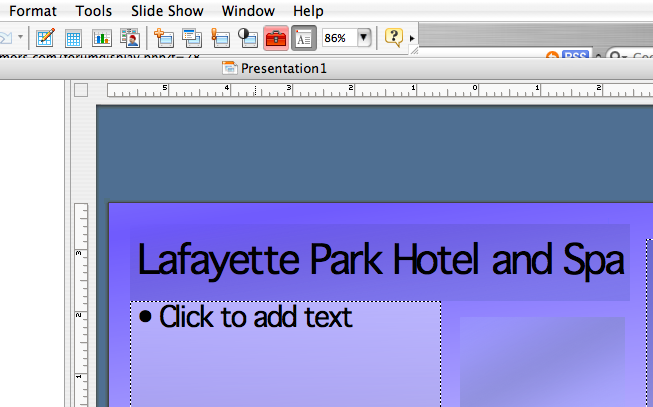653x407 pixels.
Task: Click the horizontal ruler above the slide
Action: pyautogui.click(x=380, y=90)
